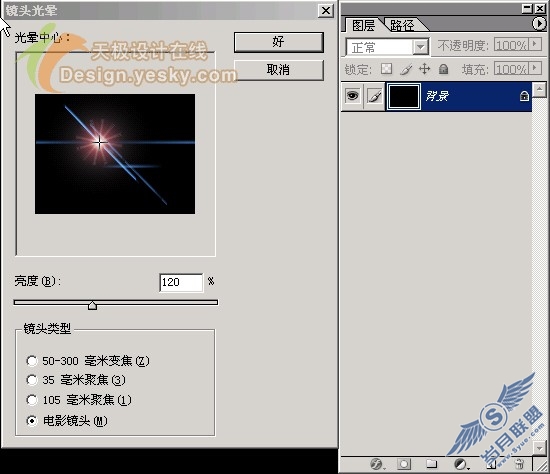Create a new layer set folder
Image resolution: width=550 pixels, height=474 pixels.
point(431,464)
